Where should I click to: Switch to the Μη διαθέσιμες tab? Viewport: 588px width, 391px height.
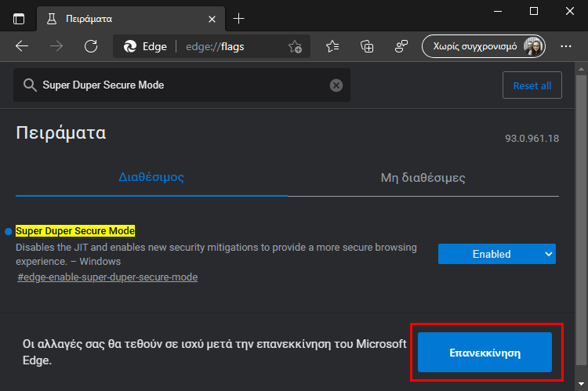423,177
